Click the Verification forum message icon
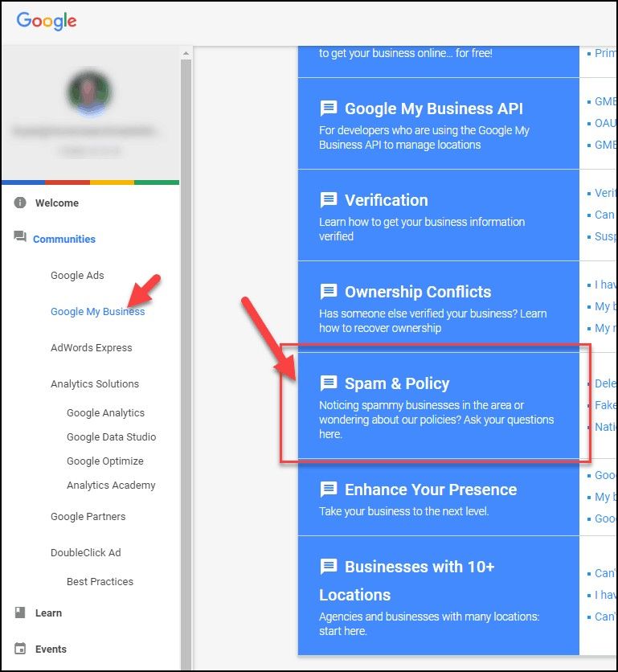This screenshot has width=618, height=672. (x=328, y=200)
